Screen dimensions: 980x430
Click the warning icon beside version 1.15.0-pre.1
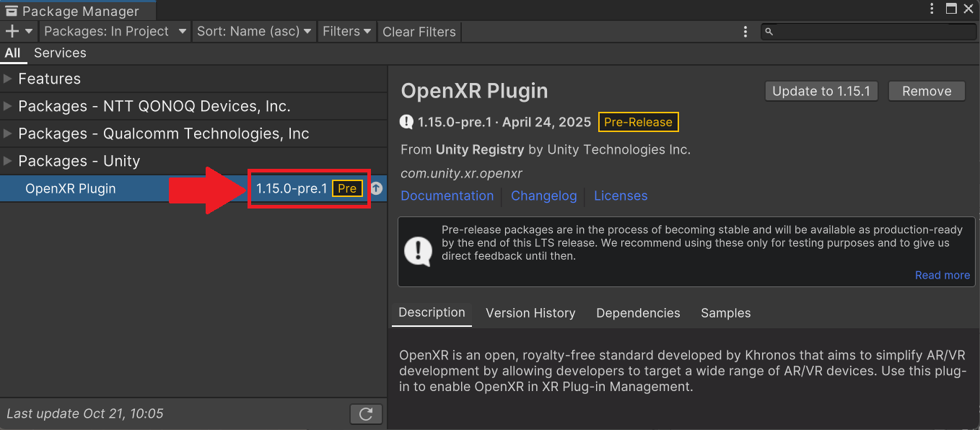tap(407, 122)
